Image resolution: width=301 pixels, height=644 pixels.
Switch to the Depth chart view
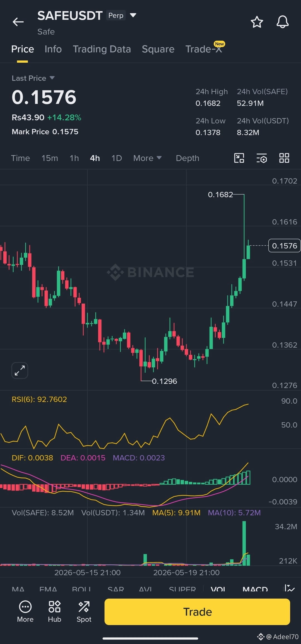(188, 158)
